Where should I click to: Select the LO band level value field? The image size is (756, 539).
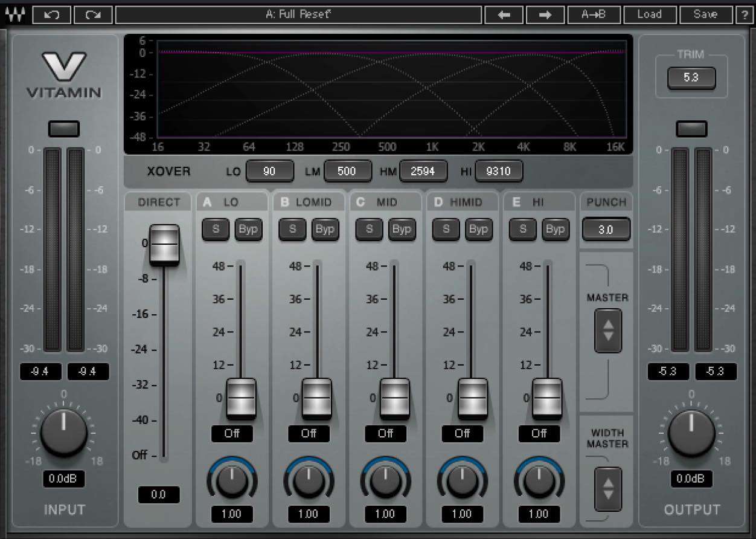pos(232,434)
